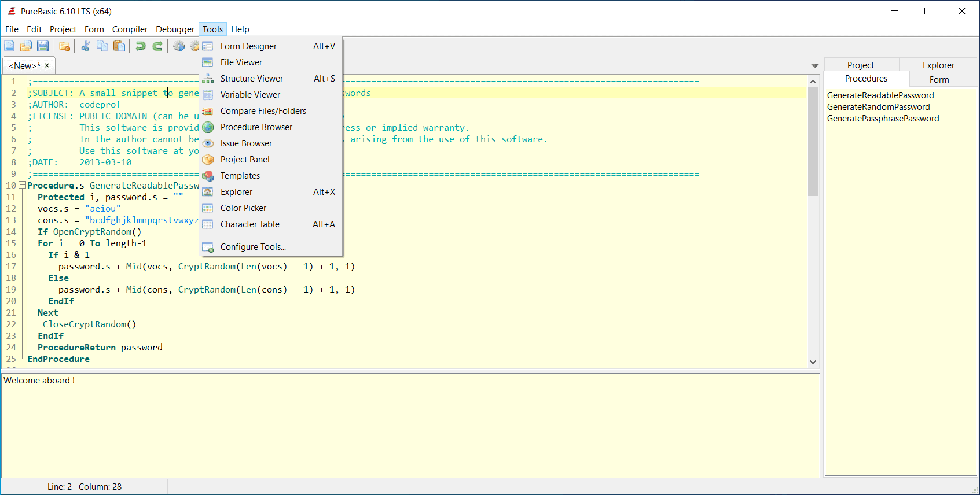
Task: Click the Variable Viewer menu icon
Action: click(208, 95)
